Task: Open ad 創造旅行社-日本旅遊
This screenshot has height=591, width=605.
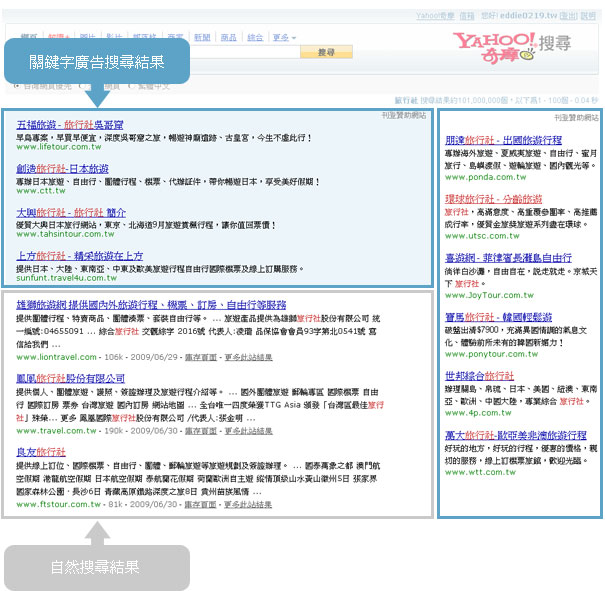Action: [x=62, y=169]
